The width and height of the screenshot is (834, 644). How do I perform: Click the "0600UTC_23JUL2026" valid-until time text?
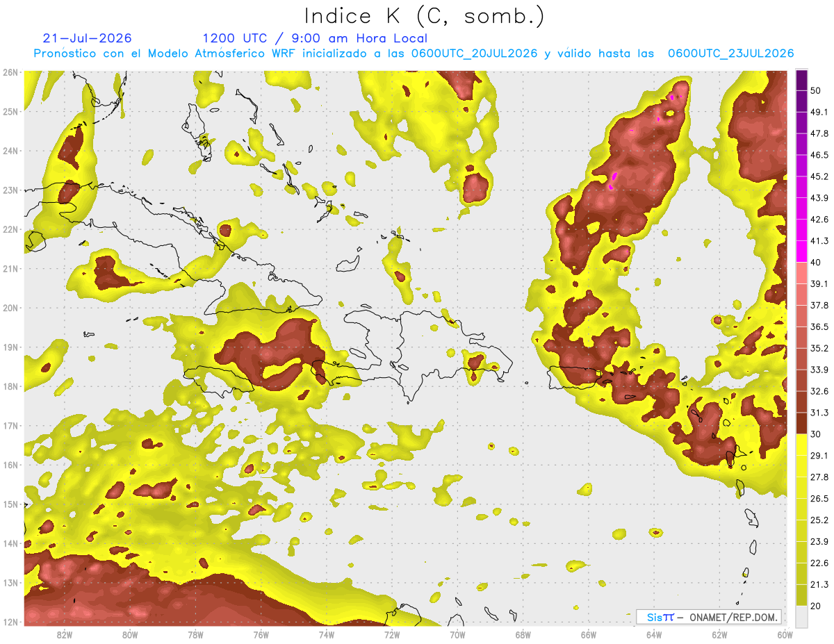[730, 53]
